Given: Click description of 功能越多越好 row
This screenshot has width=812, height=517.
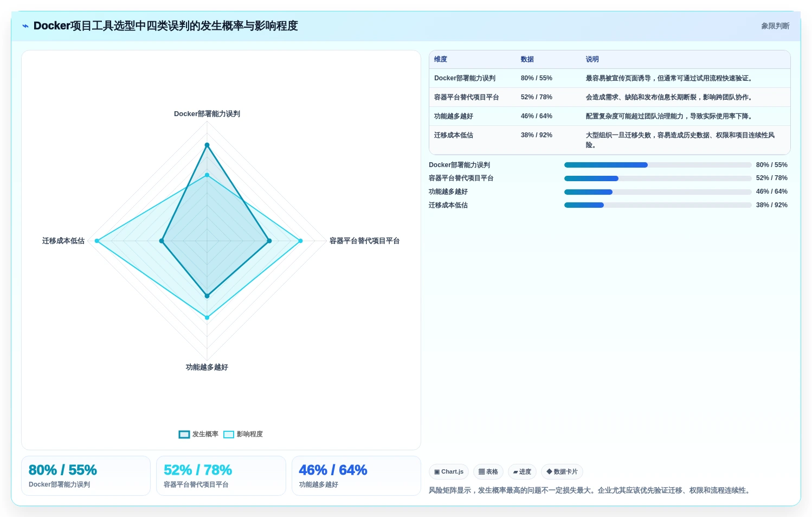Looking at the screenshot, I should point(670,116).
